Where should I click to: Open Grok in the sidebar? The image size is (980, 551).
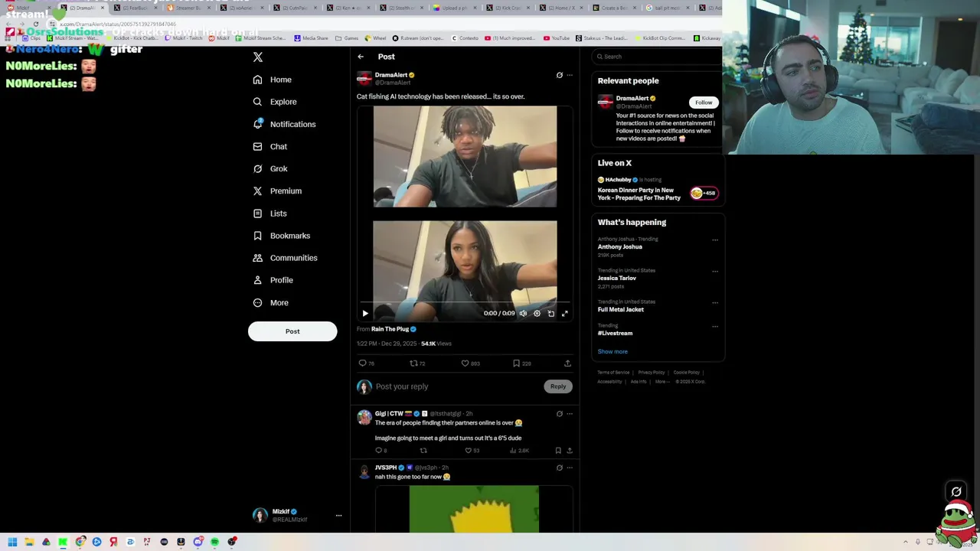click(x=270, y=168)
